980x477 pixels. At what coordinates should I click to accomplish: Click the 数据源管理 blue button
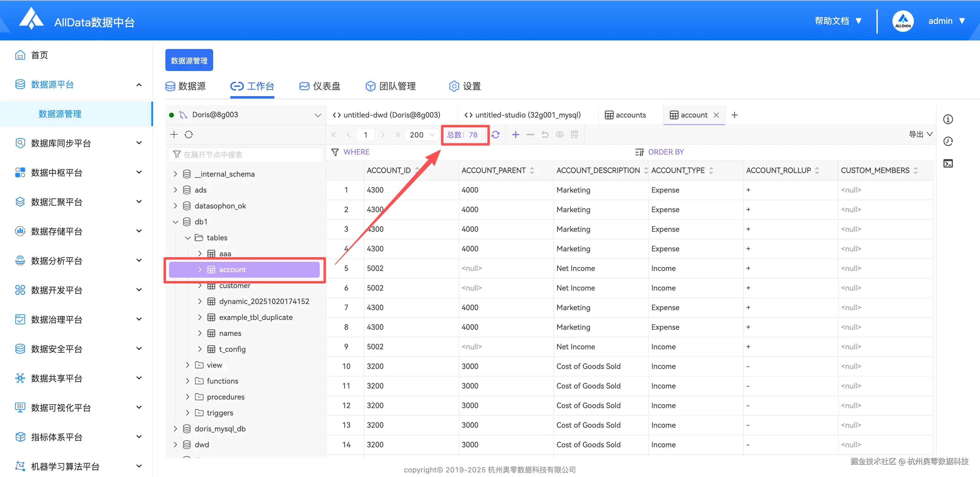point(189,61)
